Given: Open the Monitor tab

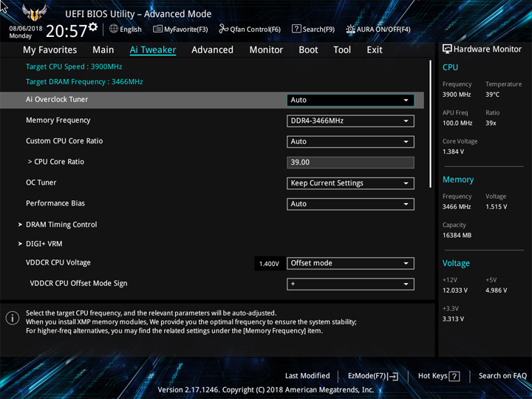Looking at the screenshot, I should pos(266,50).
